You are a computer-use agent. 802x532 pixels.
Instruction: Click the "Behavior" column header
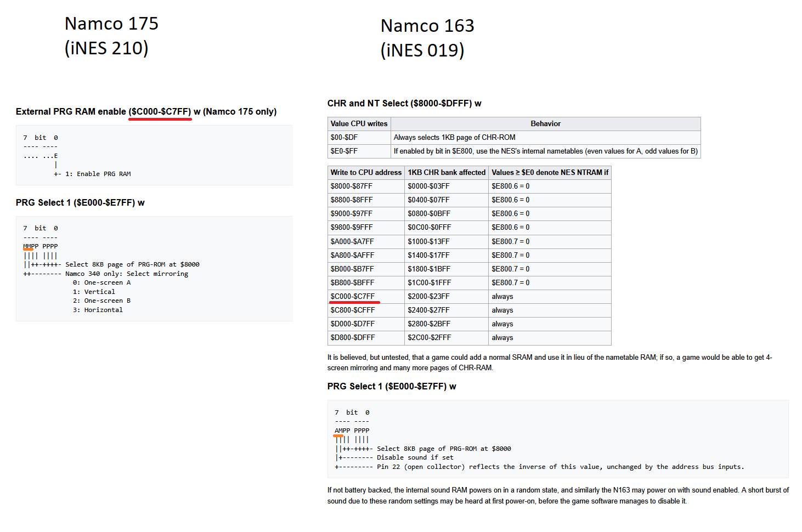546,124
